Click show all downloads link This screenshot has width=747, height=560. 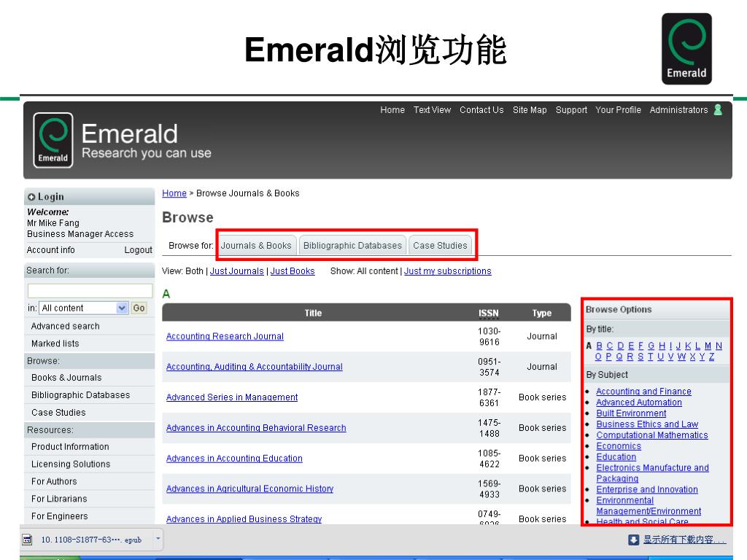(x=684, y=540)
